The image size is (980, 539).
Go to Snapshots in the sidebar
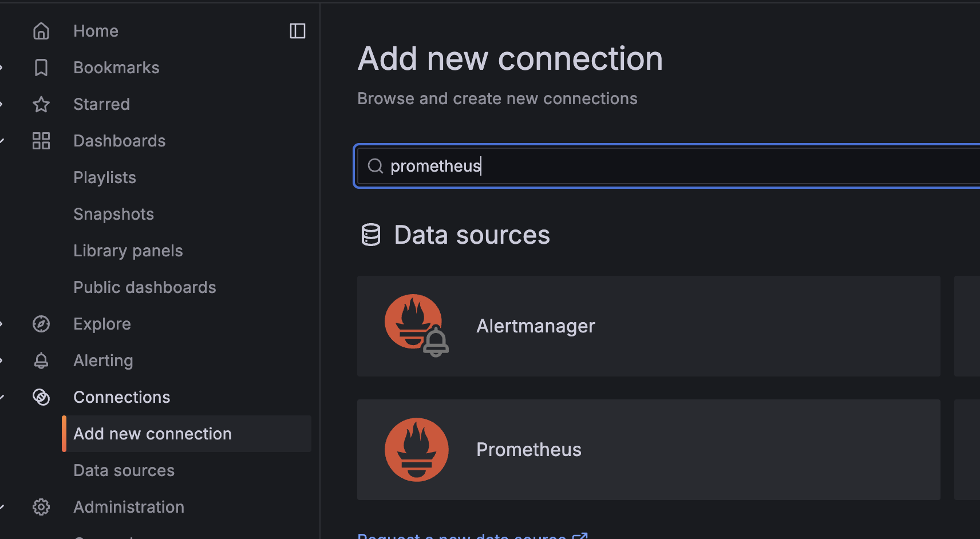pos(113,213)
